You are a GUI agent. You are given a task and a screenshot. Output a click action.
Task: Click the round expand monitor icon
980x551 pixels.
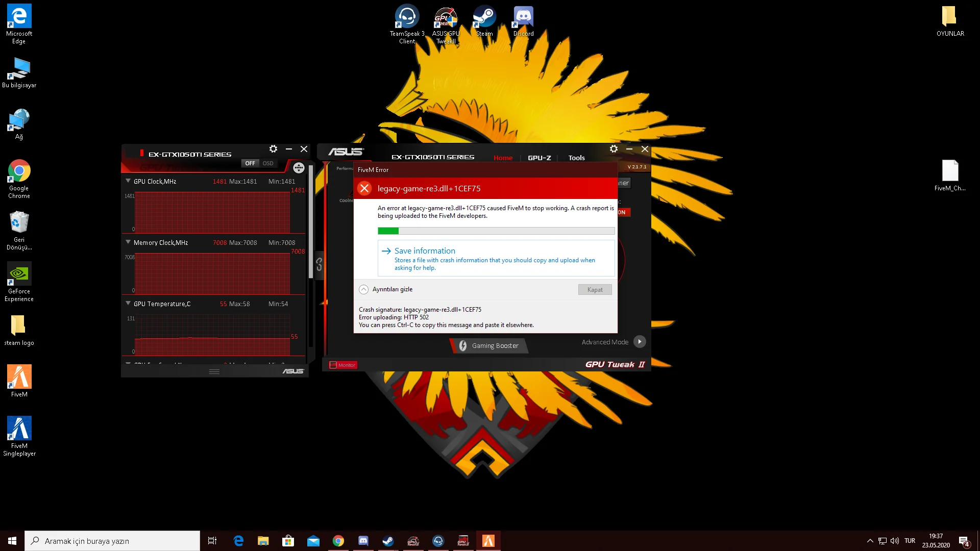299,168
